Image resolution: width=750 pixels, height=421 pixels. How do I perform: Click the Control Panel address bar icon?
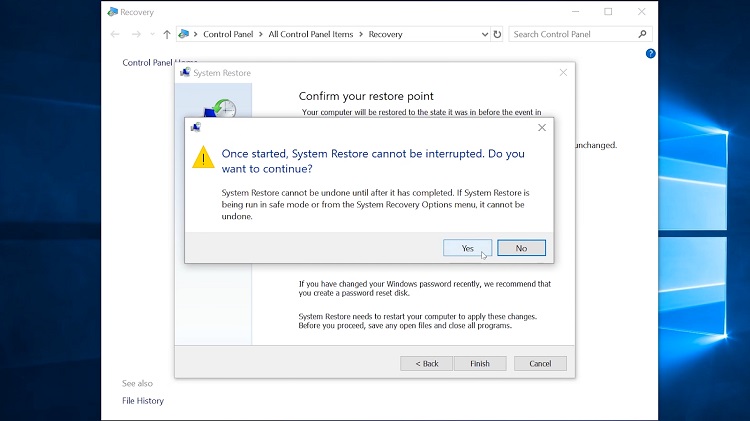point(184,34)
